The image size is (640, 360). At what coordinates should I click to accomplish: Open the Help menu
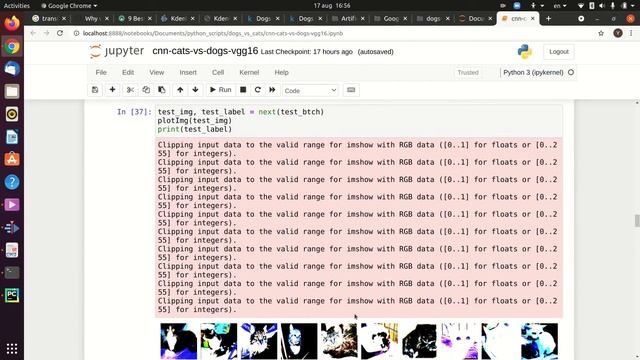click(x=281, y=72)
